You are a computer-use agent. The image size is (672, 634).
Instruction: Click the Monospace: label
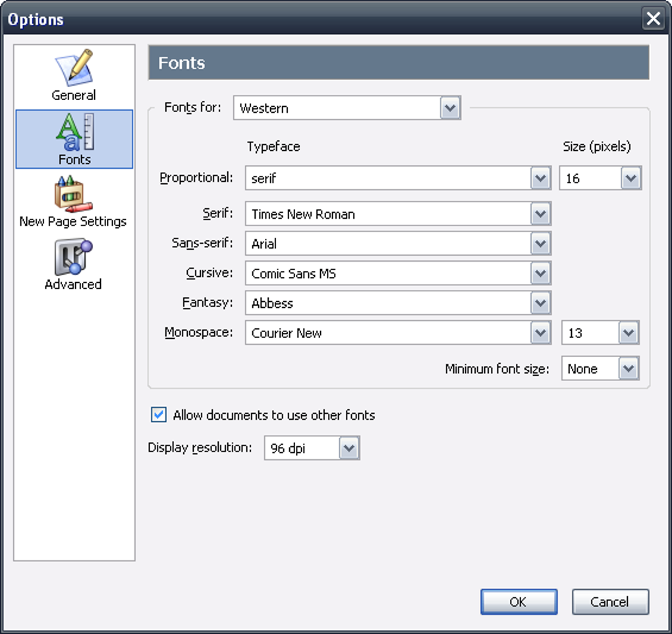tap(199, 332)
